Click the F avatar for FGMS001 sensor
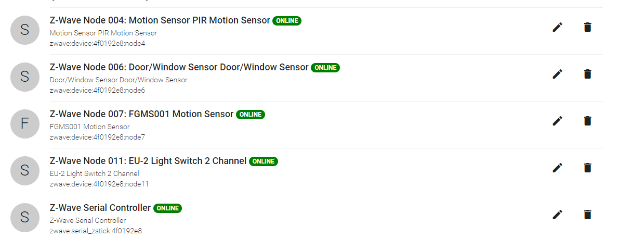This screenshot has width=644, height=238. pyautogui.click(x=25, y=124)
